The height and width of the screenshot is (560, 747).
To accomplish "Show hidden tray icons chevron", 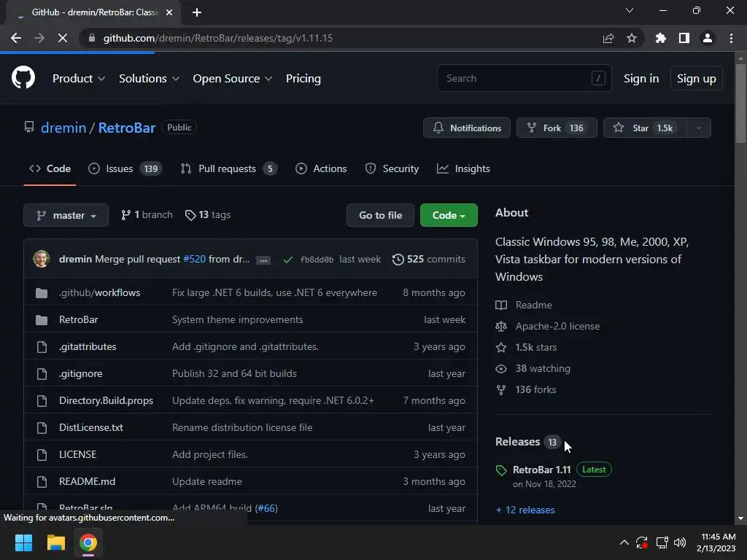I will pos(624,542).
